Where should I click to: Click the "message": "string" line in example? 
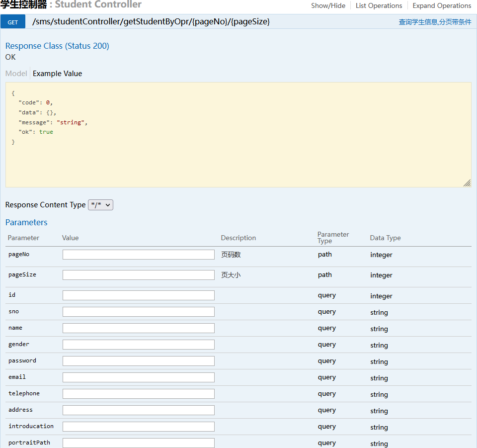click(x=53, y=122)
